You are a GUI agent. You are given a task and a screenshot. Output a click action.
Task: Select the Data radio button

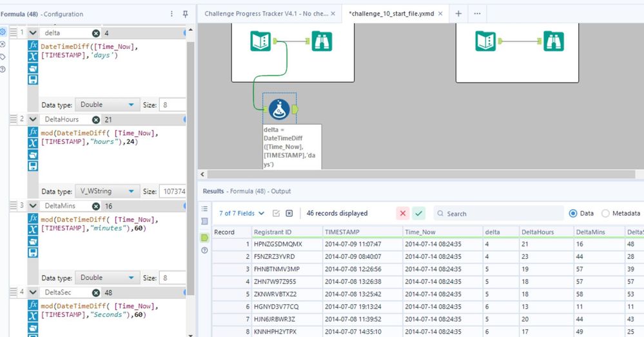573,213
